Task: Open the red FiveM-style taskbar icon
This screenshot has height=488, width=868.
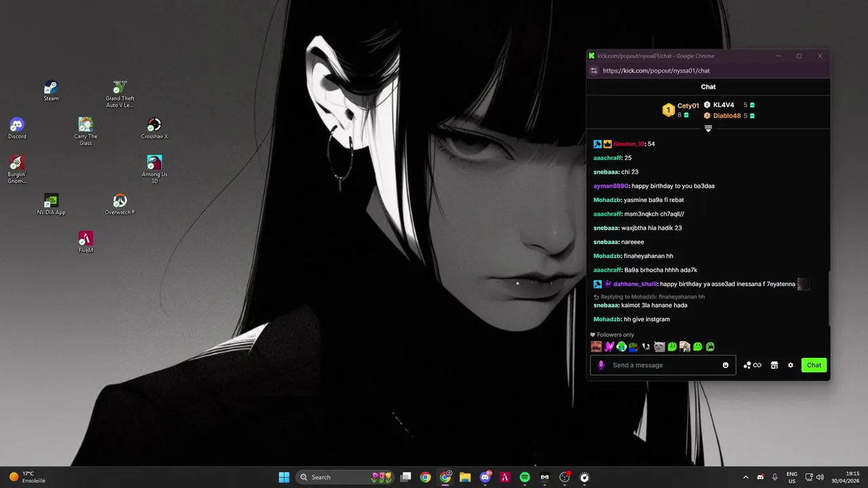Action: coord(505,477)
